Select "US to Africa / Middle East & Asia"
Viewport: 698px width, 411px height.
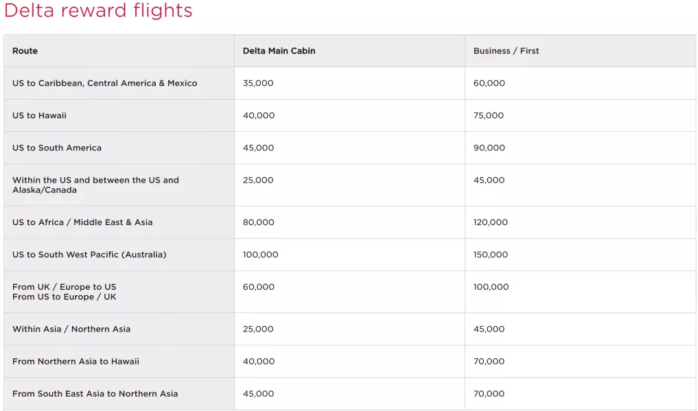83,222
